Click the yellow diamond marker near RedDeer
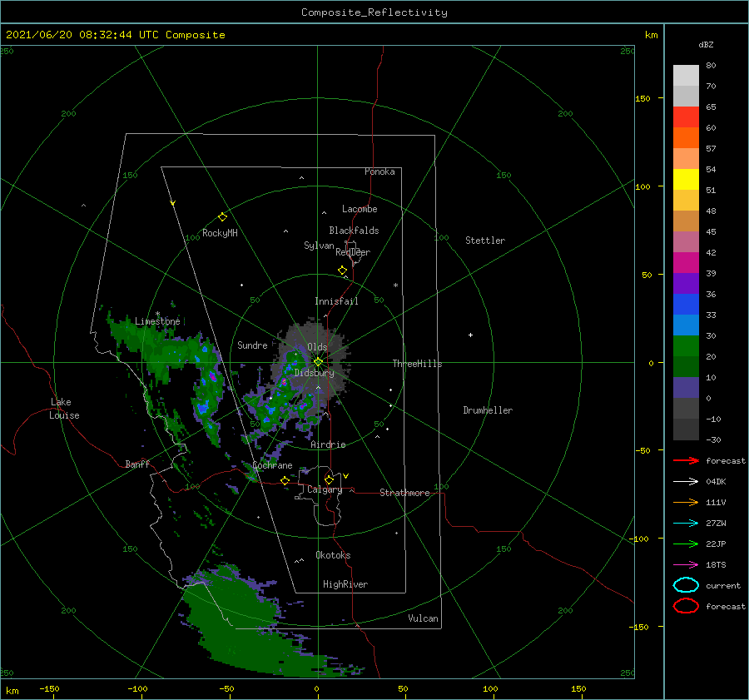This screenshot has height=700, width=749. (343, 271)
